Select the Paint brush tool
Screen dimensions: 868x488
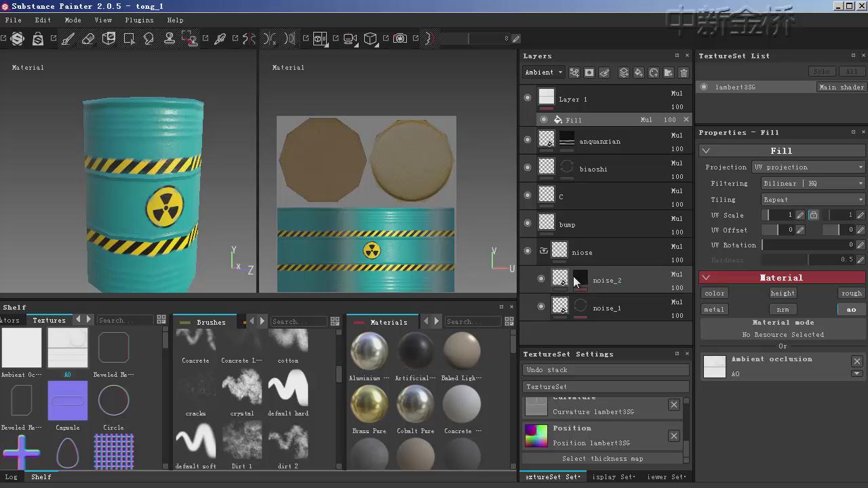click(68, 39)
